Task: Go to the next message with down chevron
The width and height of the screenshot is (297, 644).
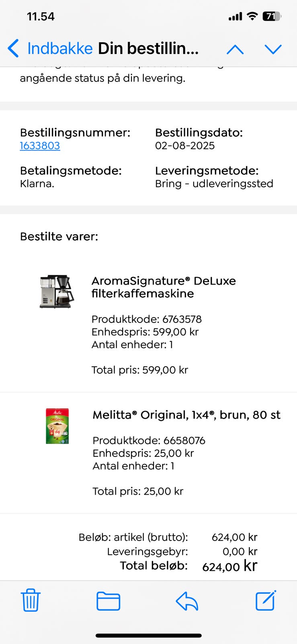Action: click(273, 50)
